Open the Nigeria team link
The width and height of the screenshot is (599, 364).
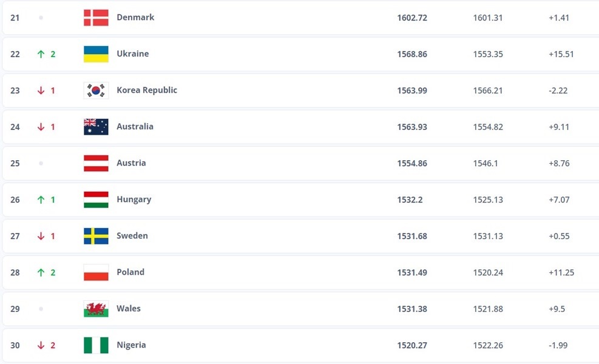131,345
